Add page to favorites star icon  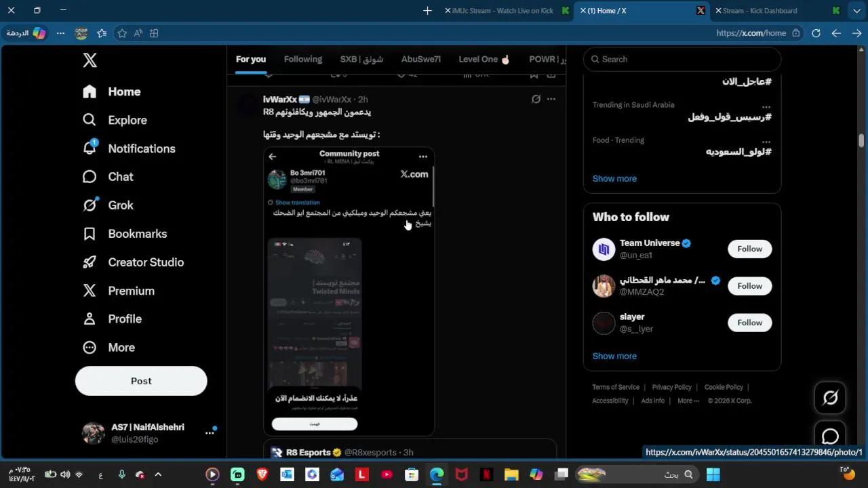(x=122, y=33)
